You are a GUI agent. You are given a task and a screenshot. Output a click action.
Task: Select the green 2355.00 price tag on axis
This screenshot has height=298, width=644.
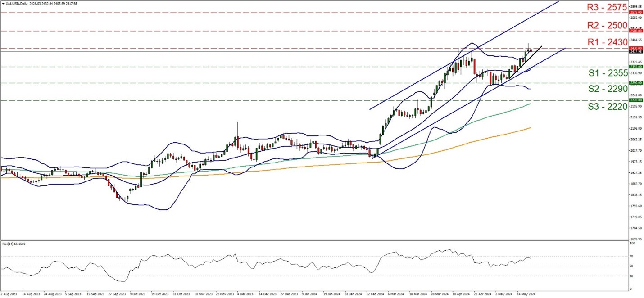[636, 67]
